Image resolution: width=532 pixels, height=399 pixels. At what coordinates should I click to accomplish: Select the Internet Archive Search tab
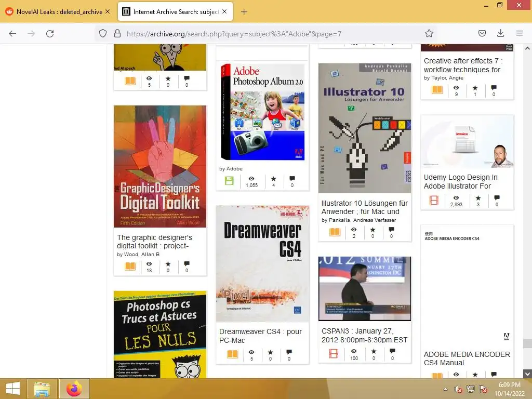(x=176, y=12)
